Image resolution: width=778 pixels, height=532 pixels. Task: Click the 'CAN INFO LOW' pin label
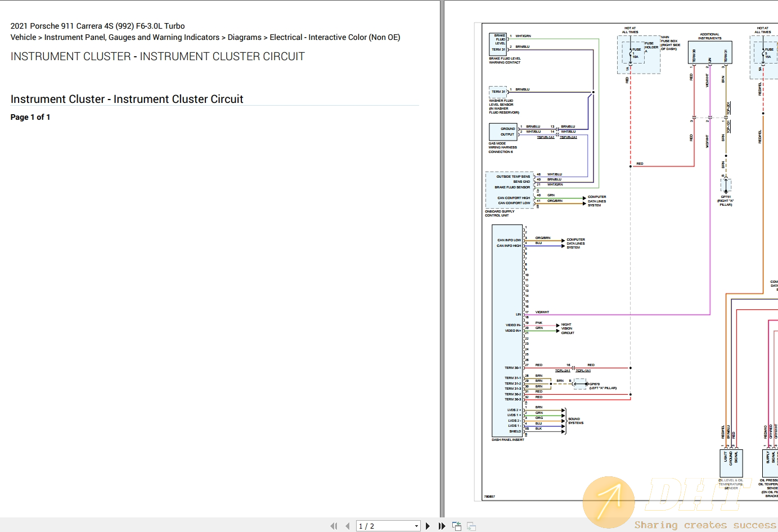point(509,240)
